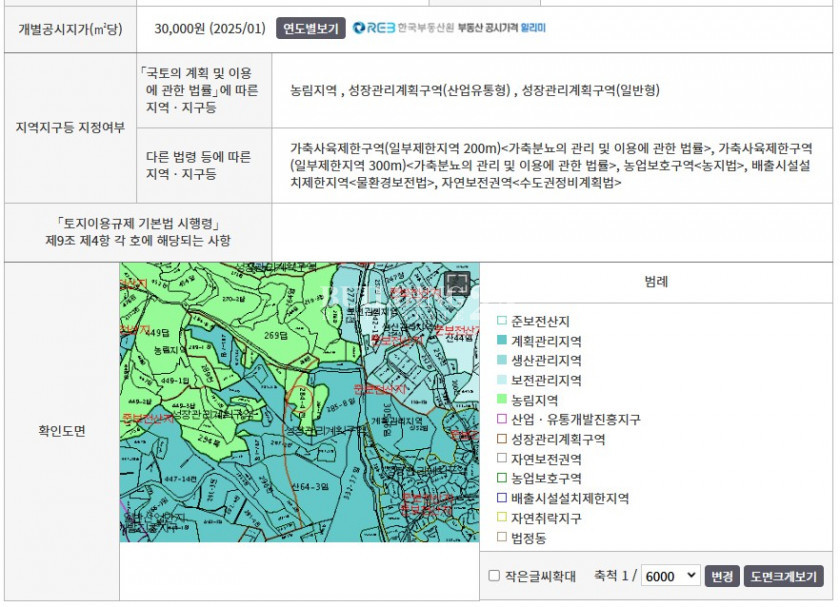The height and width of the screenshot is (607, 840).
Task: Click the 자연취락지구 legend marker
Action: 502,517
